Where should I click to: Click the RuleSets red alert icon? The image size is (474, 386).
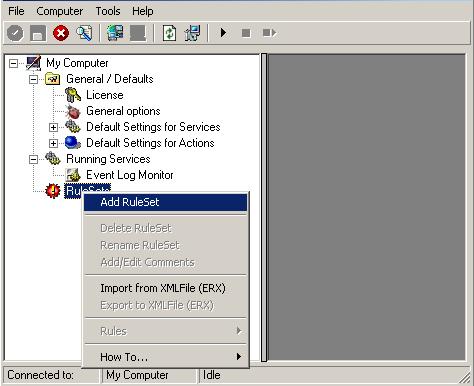53,191
